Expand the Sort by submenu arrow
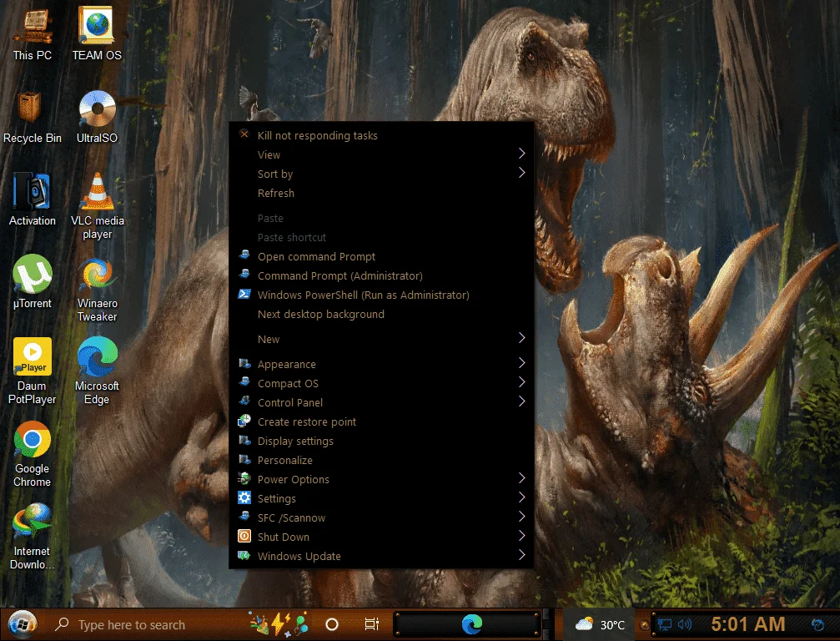The width and height of the screenshot is (840, 641). coord(522,173)
